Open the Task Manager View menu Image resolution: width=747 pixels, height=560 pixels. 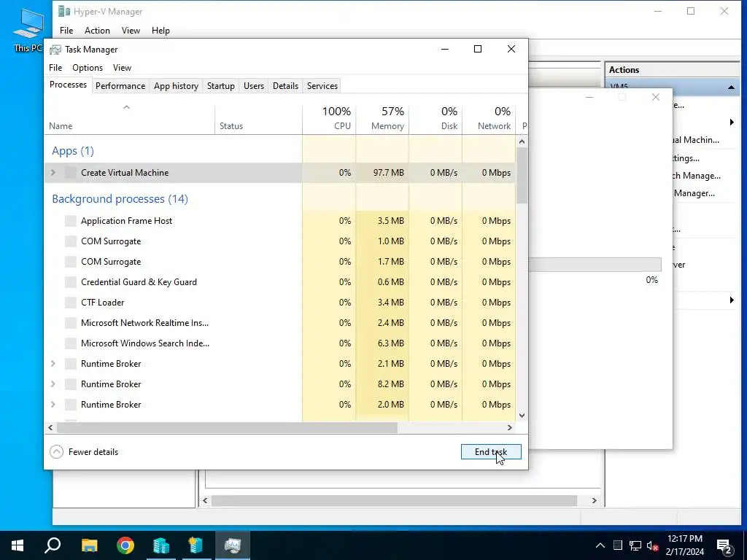pos(122,68)
